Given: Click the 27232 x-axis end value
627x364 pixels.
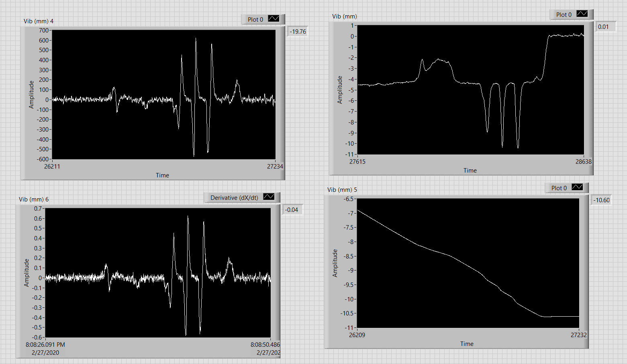Looking at the screenshot, I should [579, 335].
